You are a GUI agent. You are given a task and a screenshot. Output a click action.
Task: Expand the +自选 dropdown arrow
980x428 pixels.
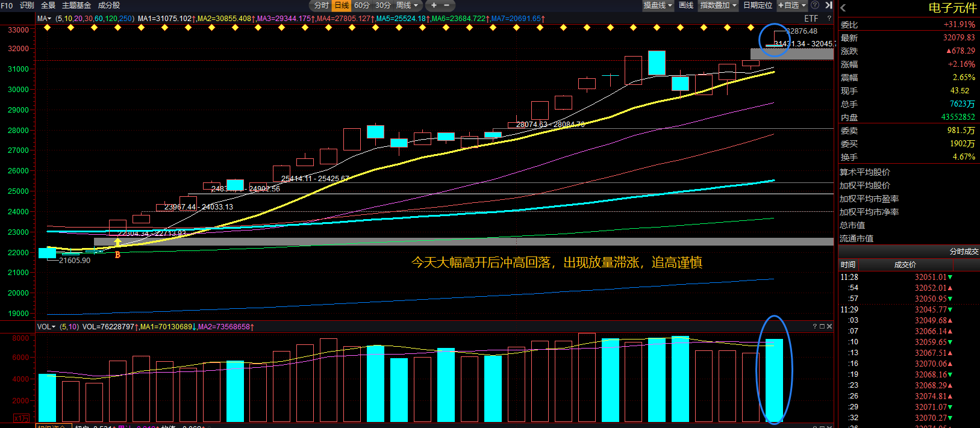pos(804,5)
